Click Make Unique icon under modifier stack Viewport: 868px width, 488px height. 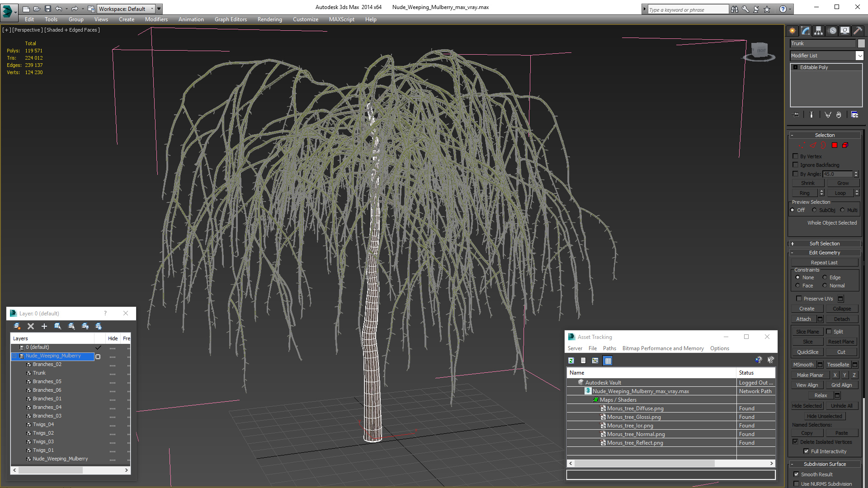(x=828, y=115)
